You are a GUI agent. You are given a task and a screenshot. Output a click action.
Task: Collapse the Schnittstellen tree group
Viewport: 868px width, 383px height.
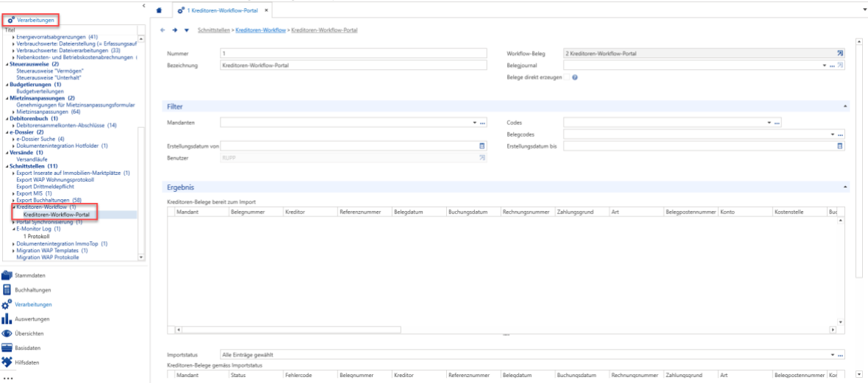(x=7, y=166)
